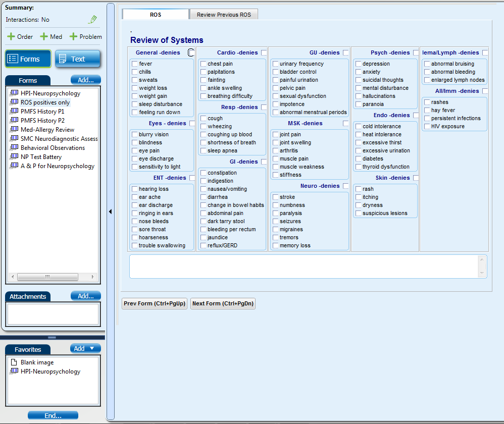Check the depression checkbox
Viewport: 504px width, 424px height.
point(359,64)
